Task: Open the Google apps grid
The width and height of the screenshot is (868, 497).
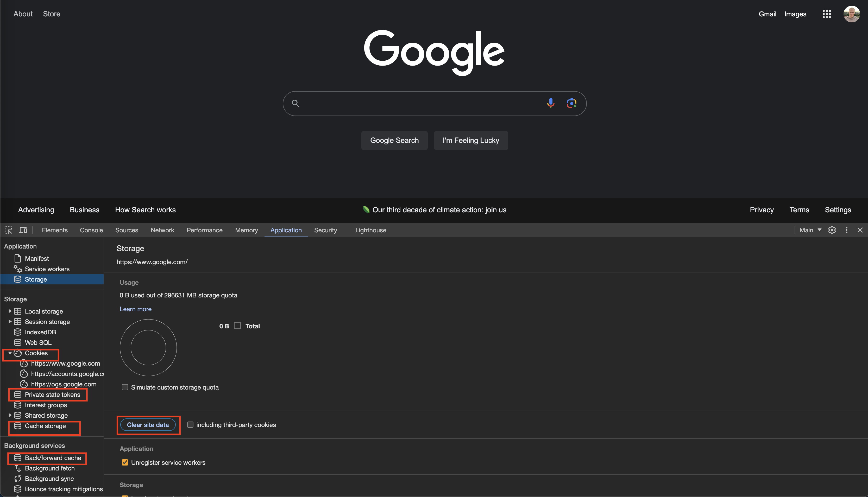Action: coord(827,14)
